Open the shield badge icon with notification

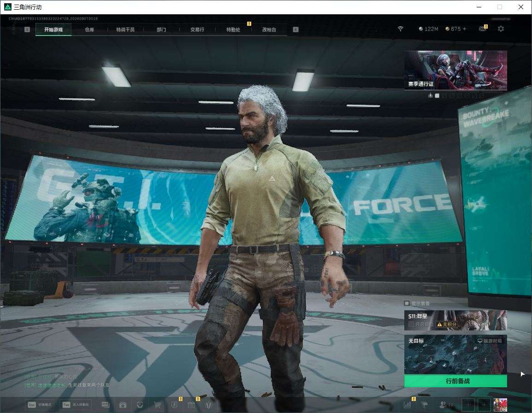(174, 405)
